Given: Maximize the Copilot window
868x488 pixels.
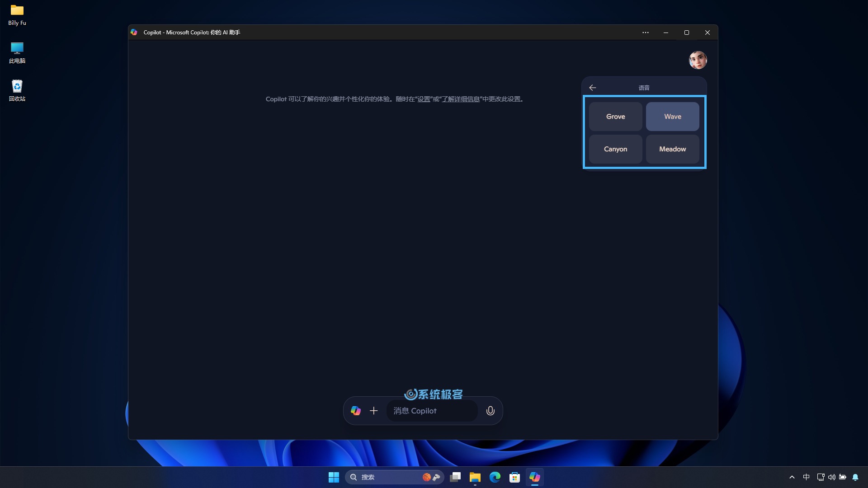Looking at the screenshot, I should (687, 33).
